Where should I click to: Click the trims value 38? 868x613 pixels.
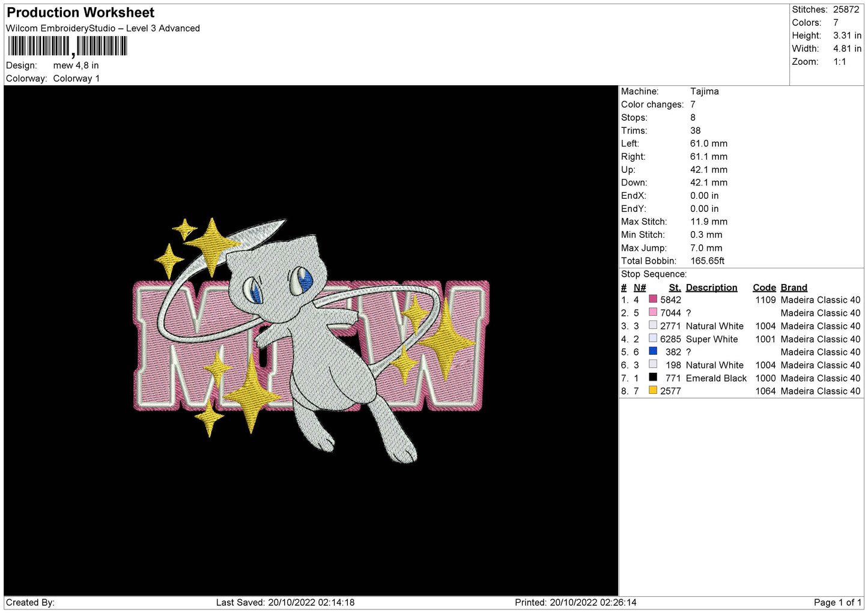696,130
